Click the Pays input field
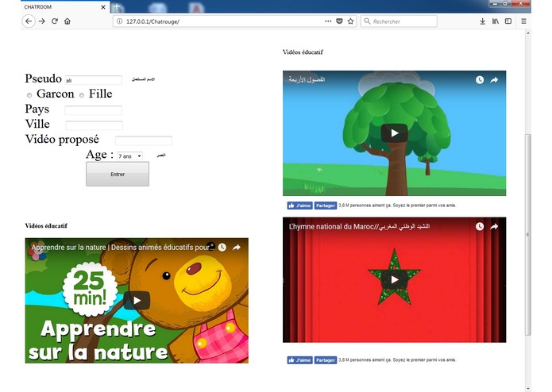This screenshot has height=392, width=552. click(93, 110)
